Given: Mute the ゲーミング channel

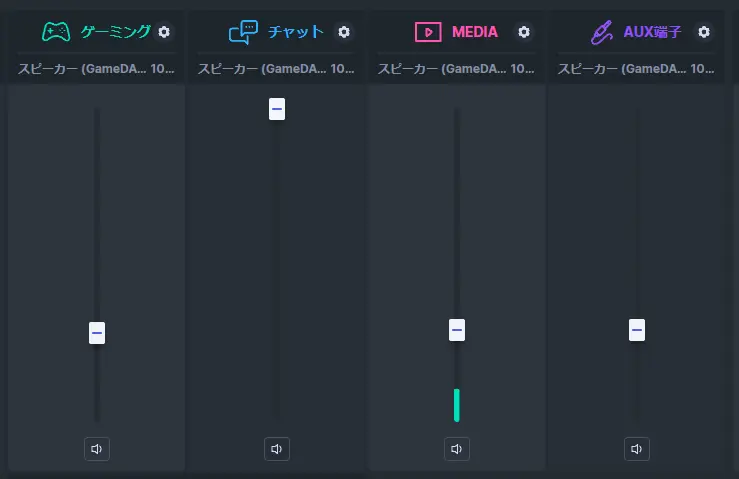Looking at the screenshot, I should pos(97,449).
